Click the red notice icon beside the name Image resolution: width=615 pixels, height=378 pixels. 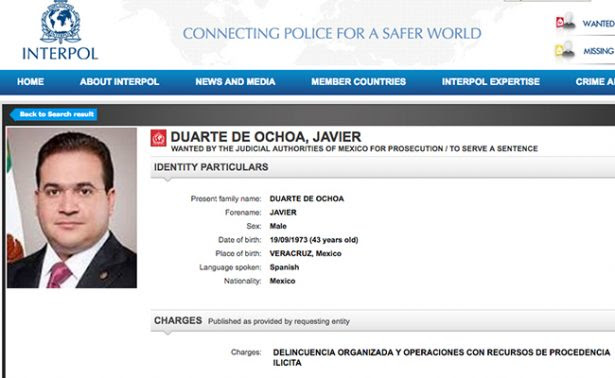(158, 138)
